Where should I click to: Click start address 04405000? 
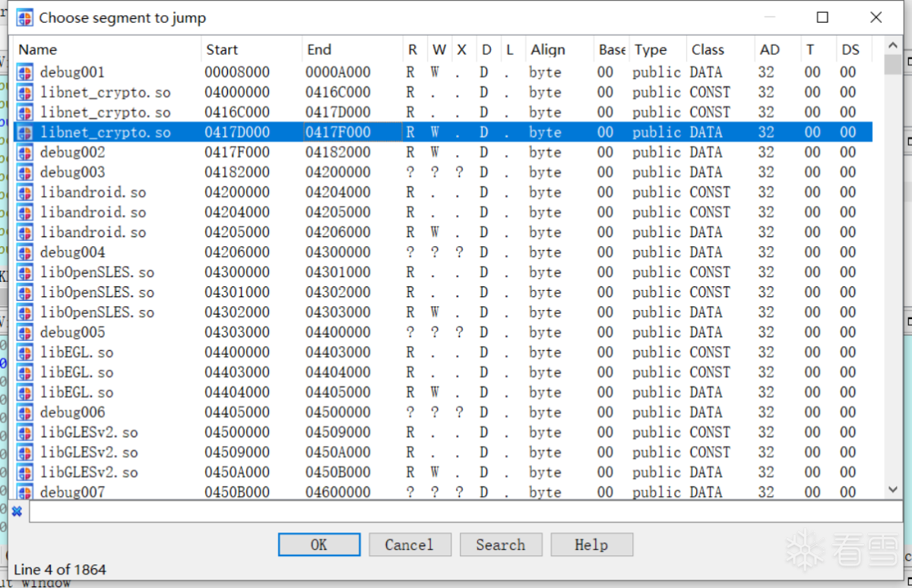[x=236, y=413]
